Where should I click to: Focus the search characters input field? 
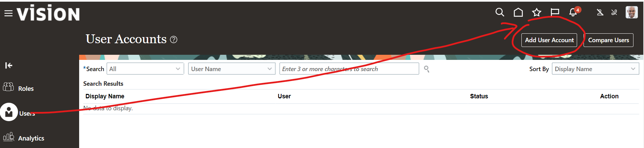pyautogui.click(x=349, y=69)
